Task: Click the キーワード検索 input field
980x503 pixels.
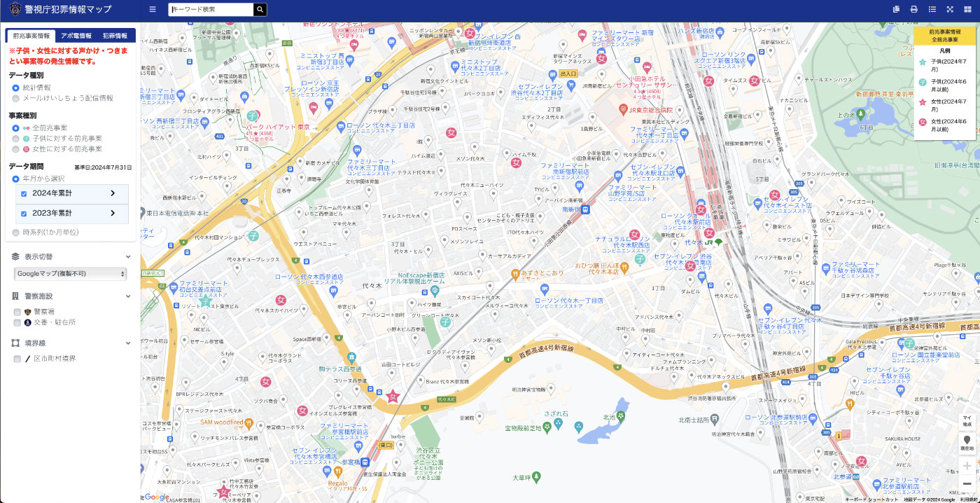Action: click(211, 10)
